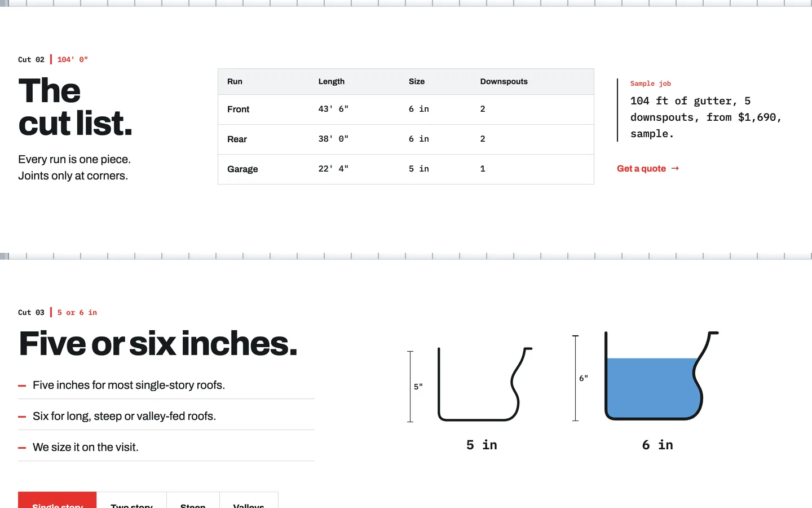The height and width of the screenshot is (508, 812).
Task: Click the Rear run length 38' 0"
Action: (x=333, y=139)
